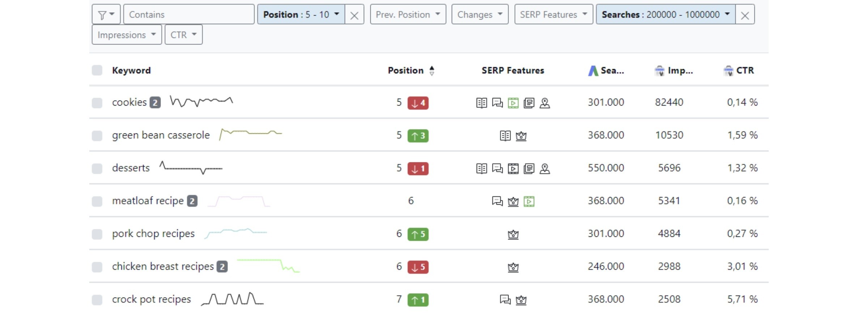Tick the desserts row checkbox
This screenshot has height=320, width=868.
pos(97,168)
